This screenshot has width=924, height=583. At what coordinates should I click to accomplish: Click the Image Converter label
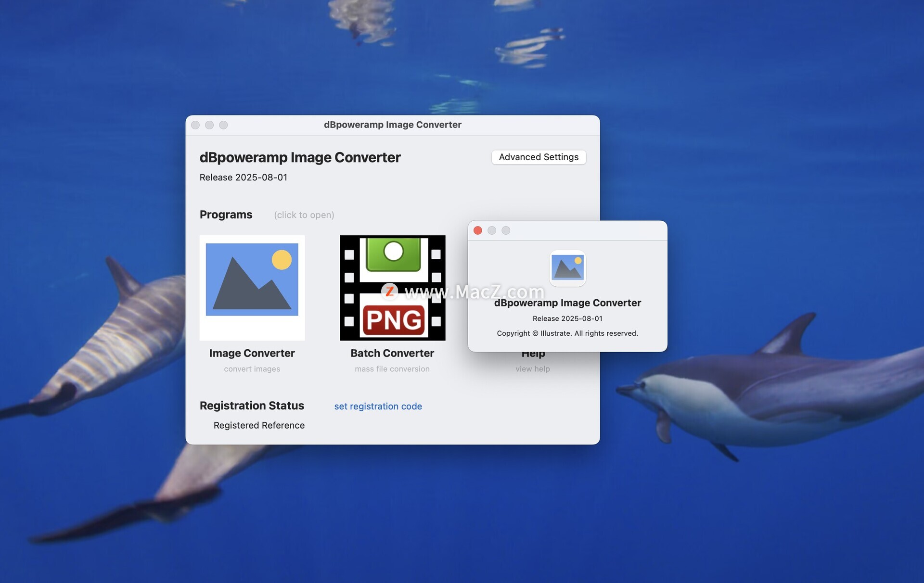[x=252, y=353]
